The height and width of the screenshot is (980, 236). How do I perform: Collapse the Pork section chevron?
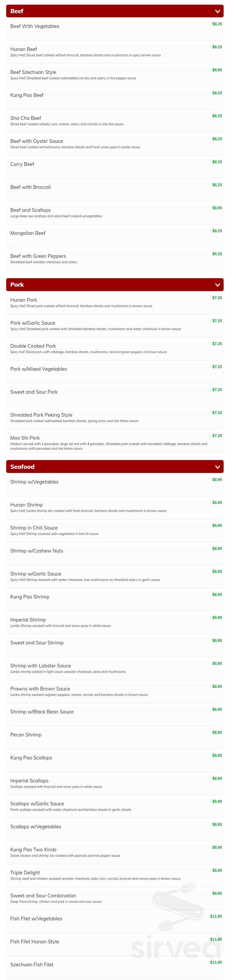pos(217,285)
